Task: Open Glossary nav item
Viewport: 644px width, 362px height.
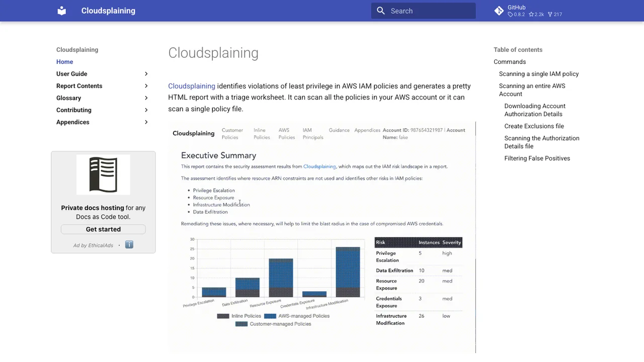Action: coord(68,98)
